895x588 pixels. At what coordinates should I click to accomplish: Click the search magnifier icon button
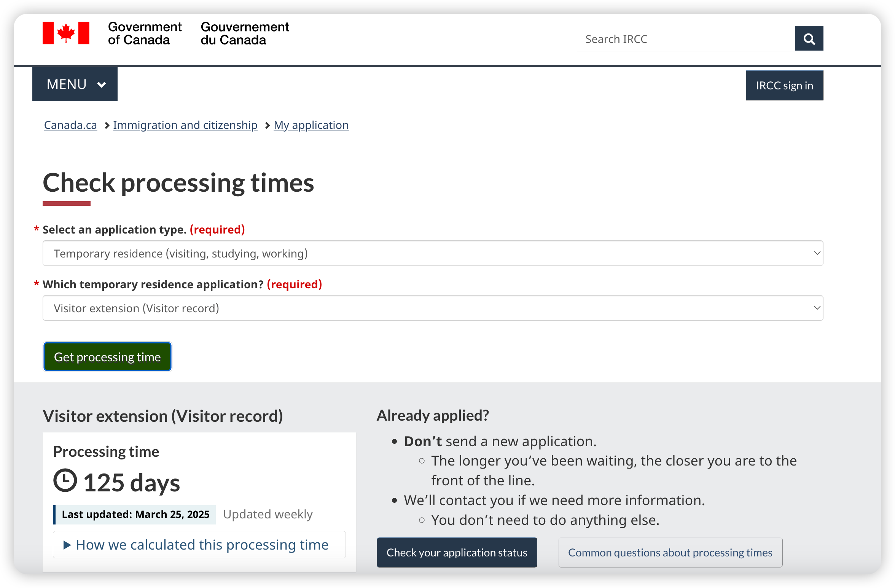pos(809,38)
